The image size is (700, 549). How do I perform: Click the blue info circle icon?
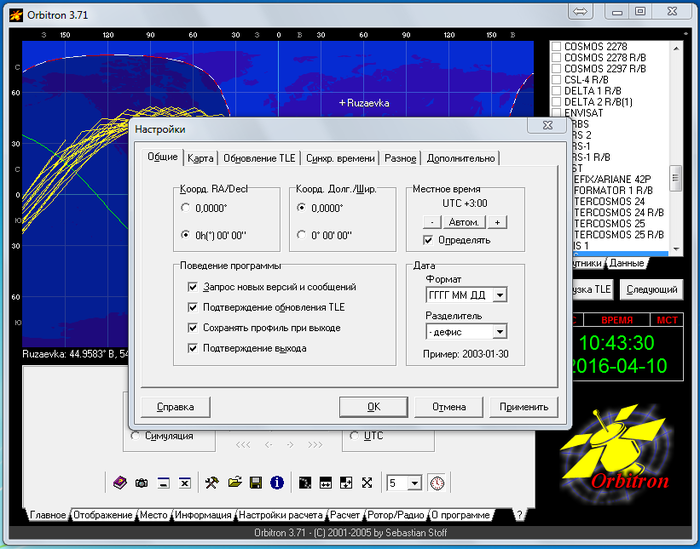tap(277, 483)
